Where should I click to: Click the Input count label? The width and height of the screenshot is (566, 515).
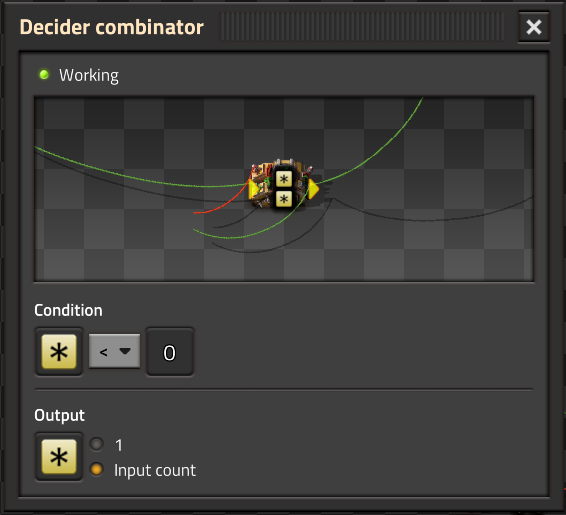[155, 471]
